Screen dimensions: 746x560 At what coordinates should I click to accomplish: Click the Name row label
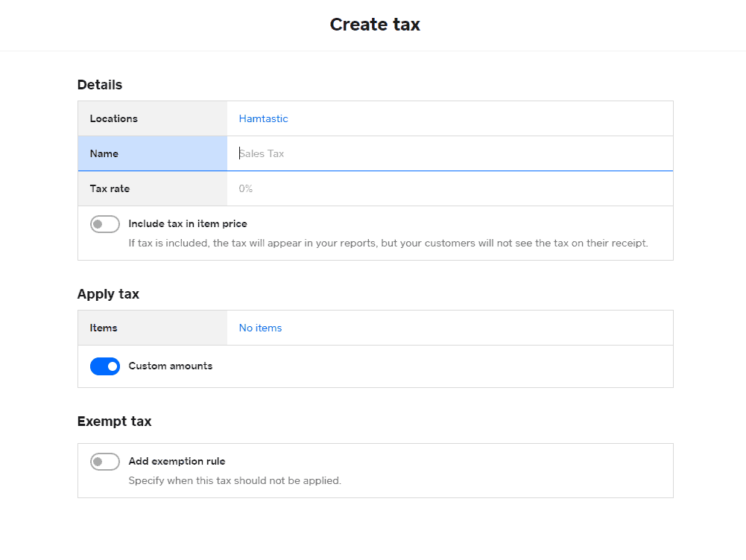pos(103,153)
